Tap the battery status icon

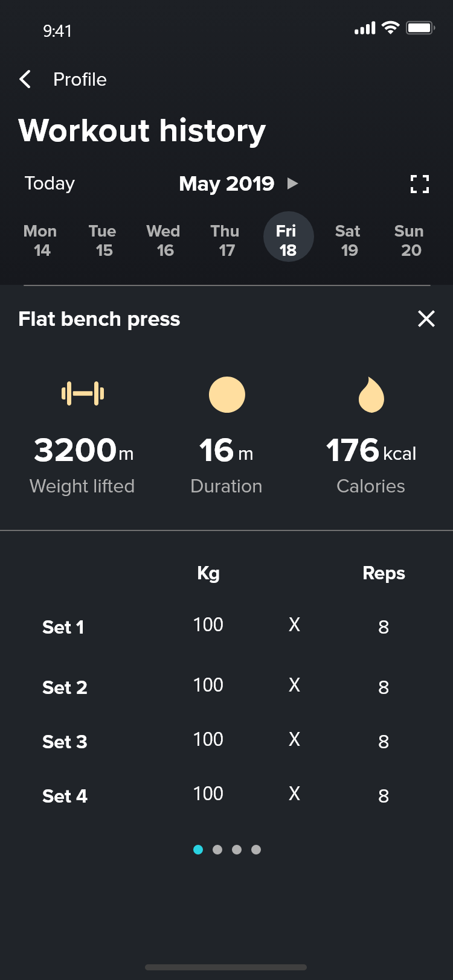tap(420, 28)
